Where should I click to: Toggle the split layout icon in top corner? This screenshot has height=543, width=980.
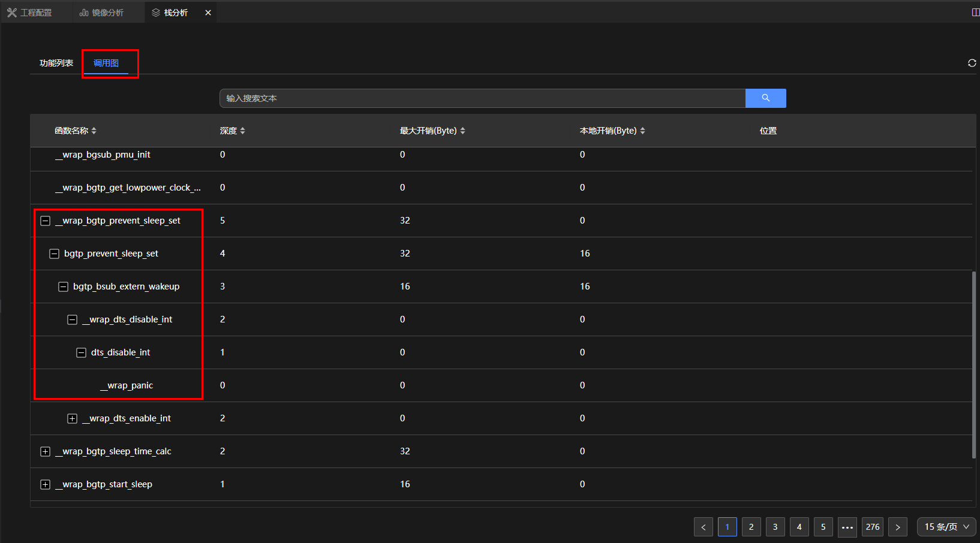pos(975,13)
